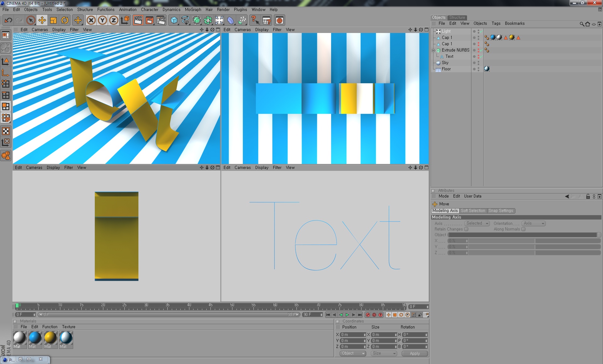Click the Position X stepper arrows
This screenshot has width=603, height=364.
pyautogui.click(x=365, y=335)
